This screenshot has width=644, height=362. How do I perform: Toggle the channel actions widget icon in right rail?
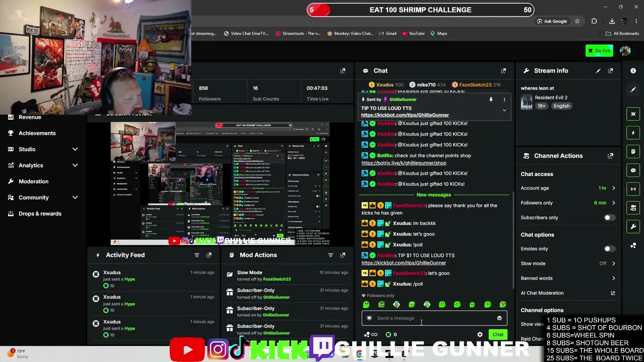pyautogui.click(x=633, y=208)
